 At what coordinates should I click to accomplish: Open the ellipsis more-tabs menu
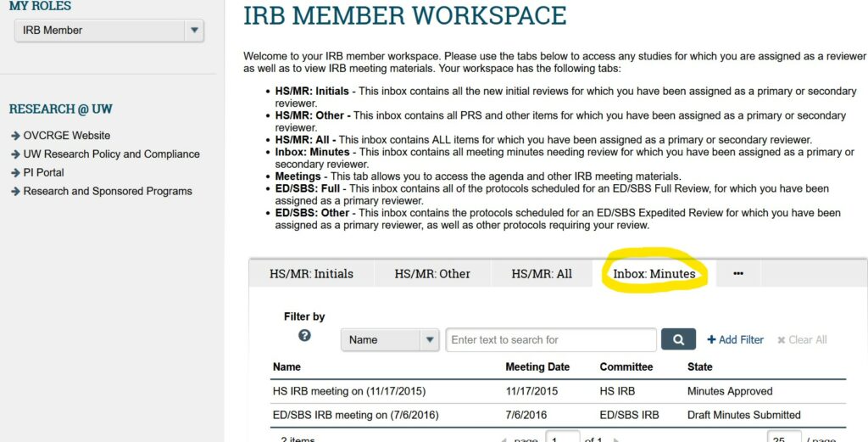point(737,274)
